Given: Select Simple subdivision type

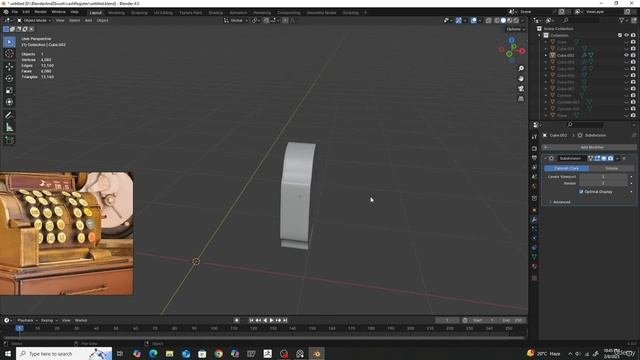Looking at the screenshot, I should tap(611, 168).
